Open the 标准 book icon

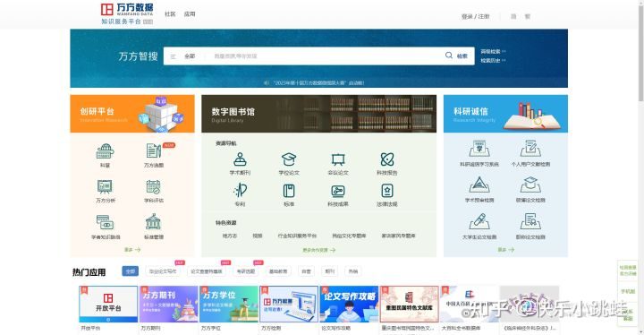(289, 191)
